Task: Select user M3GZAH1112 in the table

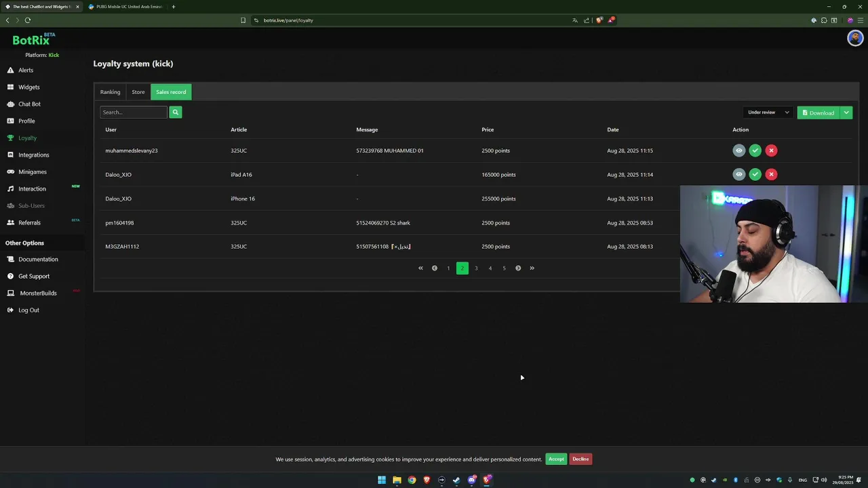Action: click(x=122, y=247)
